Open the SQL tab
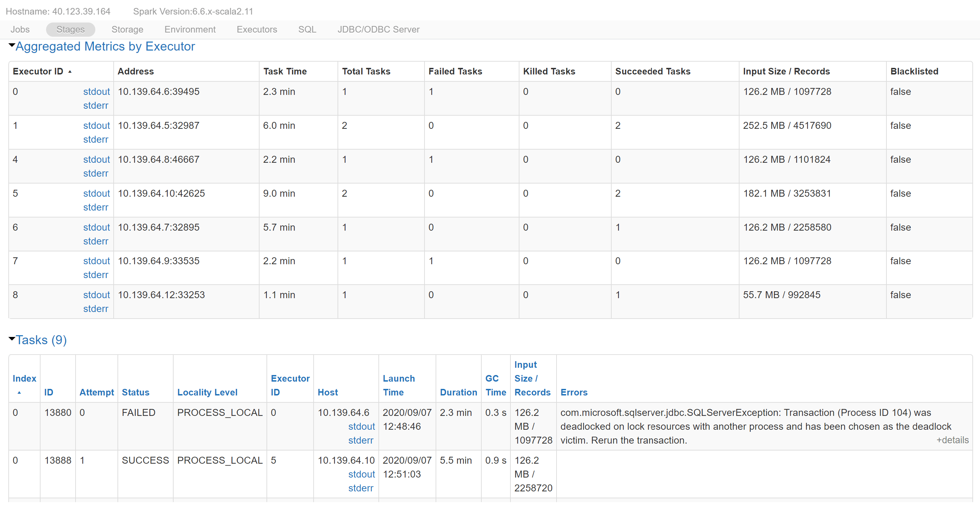 point(307,29)
